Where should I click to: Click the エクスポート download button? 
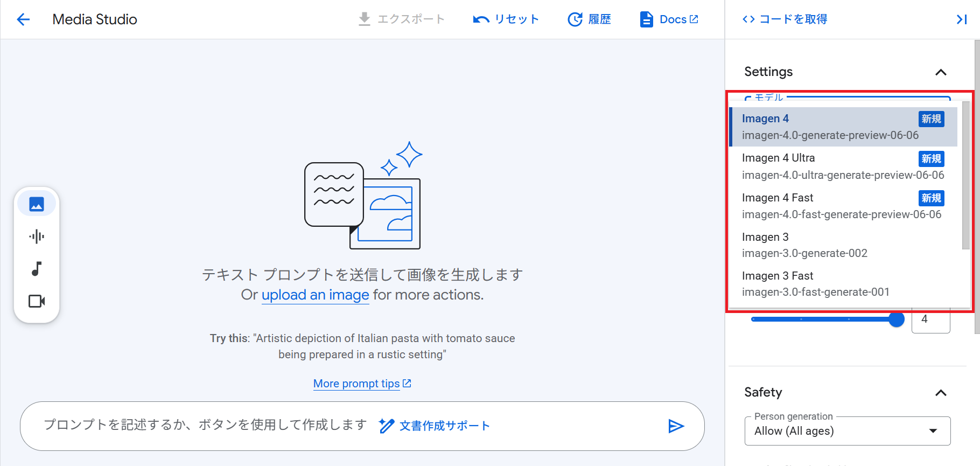[402, 19]
